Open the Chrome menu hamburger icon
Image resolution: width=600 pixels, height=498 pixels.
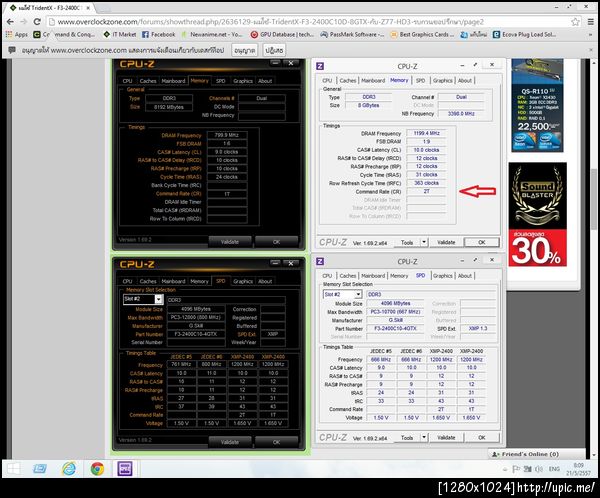[591, 22]
